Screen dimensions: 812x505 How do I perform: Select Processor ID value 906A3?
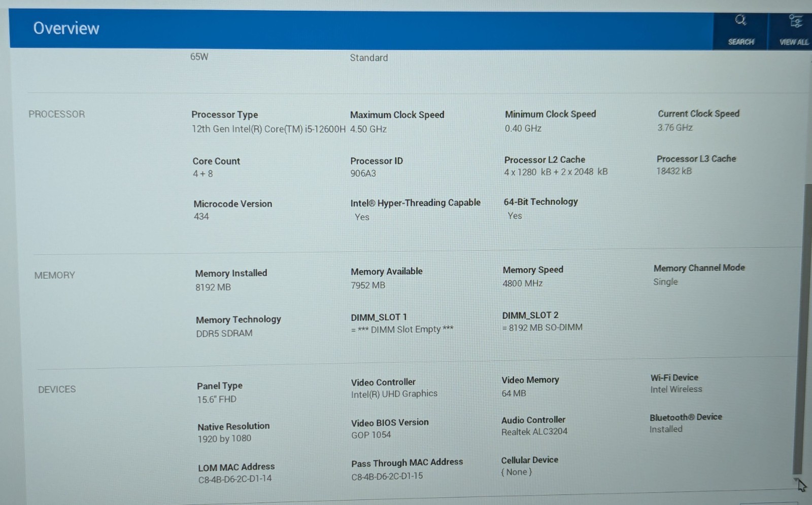[363, 173]
